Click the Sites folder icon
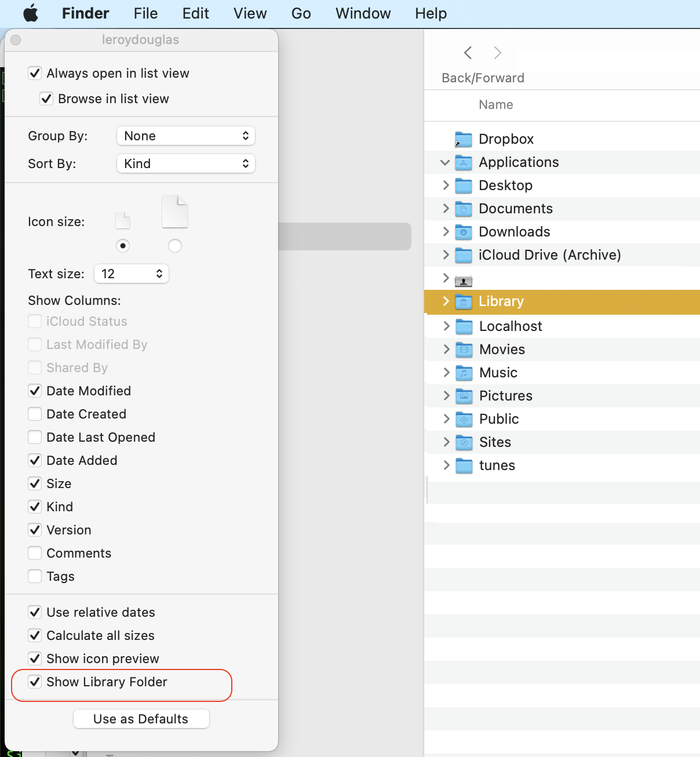Image resolution: width=700 pixels, height=757 pixels. pos(464,442)
